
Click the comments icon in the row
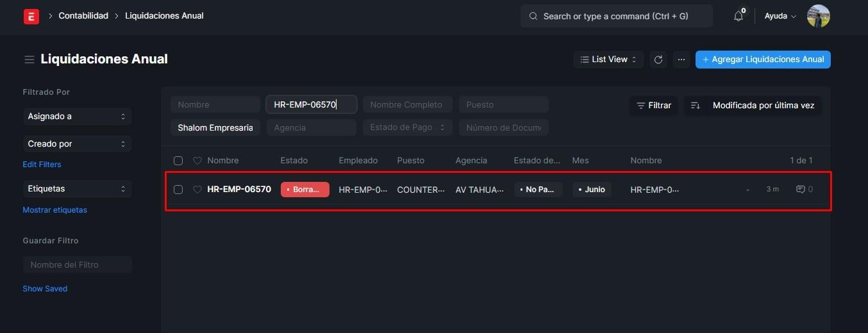(x=800, y=190)
